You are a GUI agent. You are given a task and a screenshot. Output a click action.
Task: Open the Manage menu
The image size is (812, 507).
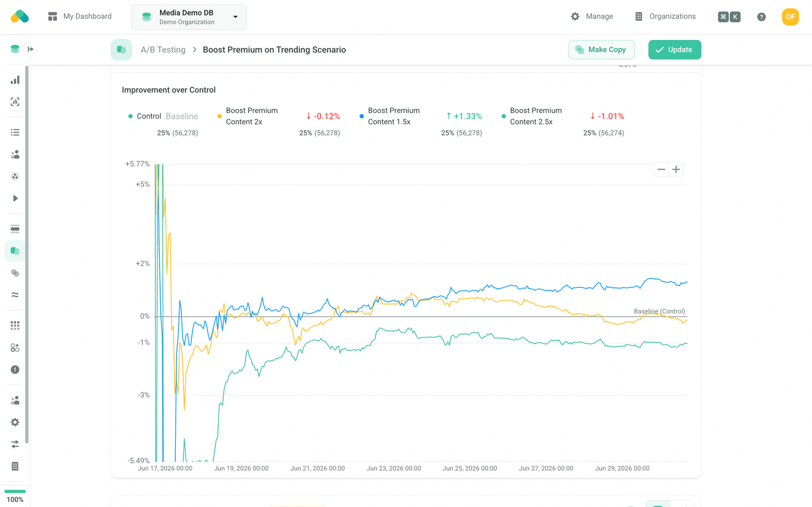[592, 17]
